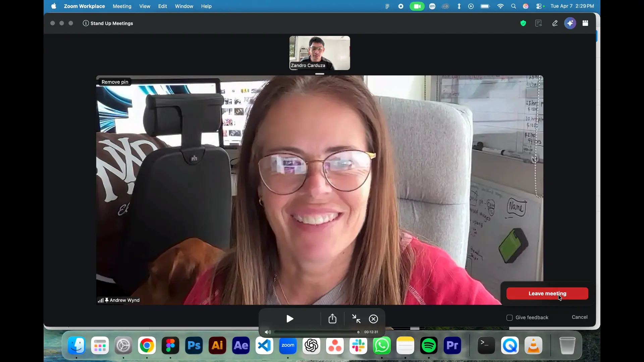Open the meeting transcript icon
The height and width of the screenshot is (362, 644).
click(539, 23)
